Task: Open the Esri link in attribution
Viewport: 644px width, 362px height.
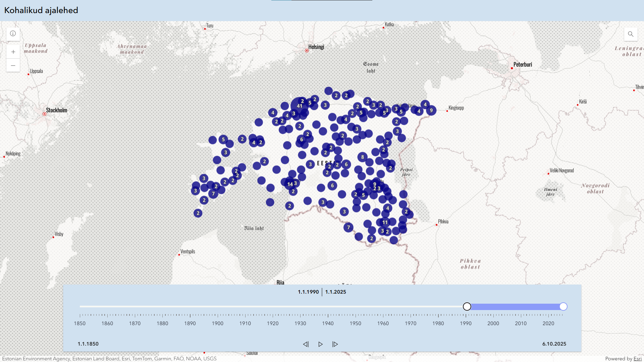Action: pos(637,359)
